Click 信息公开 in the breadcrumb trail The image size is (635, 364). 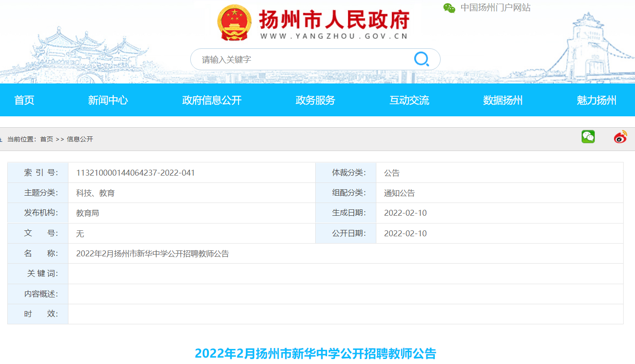pyautogui.click(x=80, y=139)
